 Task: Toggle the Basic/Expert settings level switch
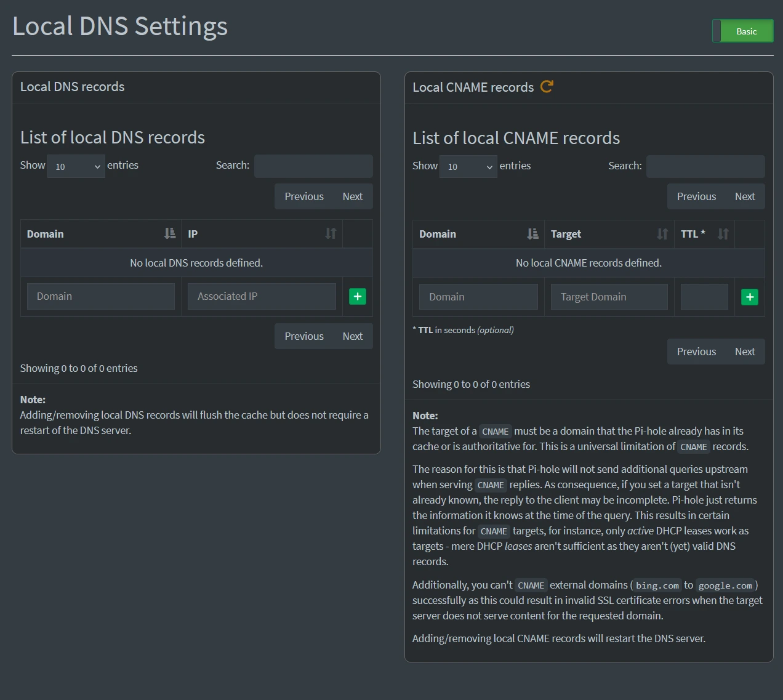(743, 31)
